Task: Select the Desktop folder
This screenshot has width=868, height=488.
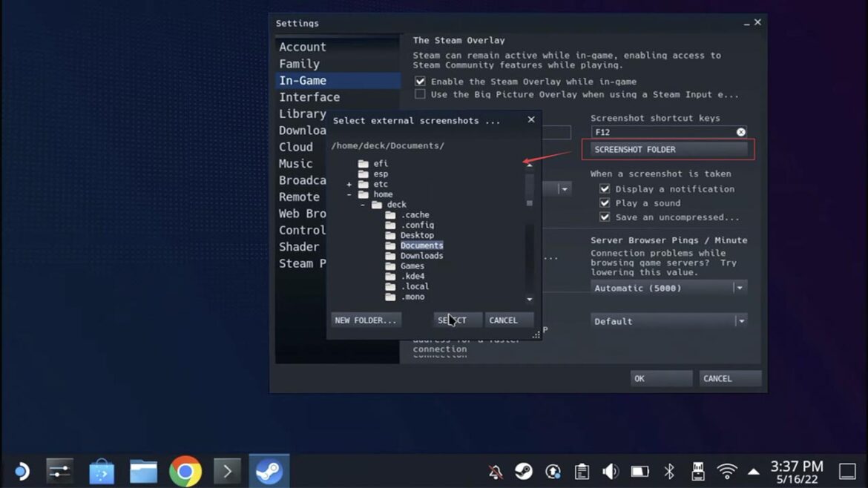Action: (417, 235)
